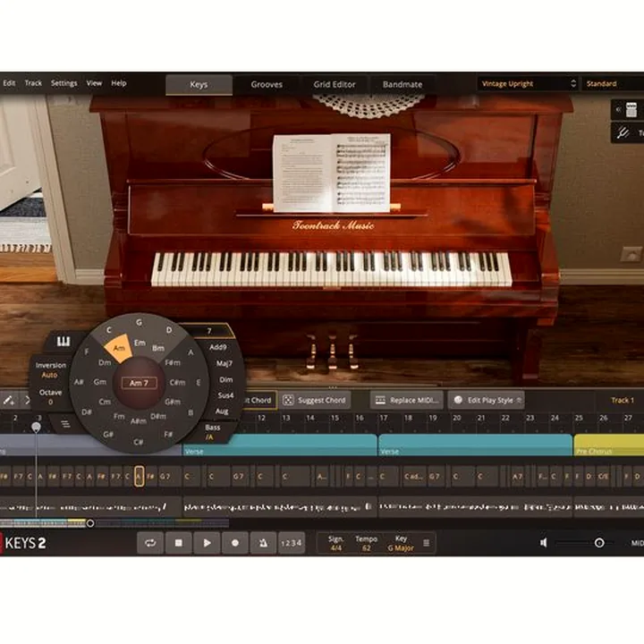
Task: Switch to the Grooves tab
Action: [267, 84]
